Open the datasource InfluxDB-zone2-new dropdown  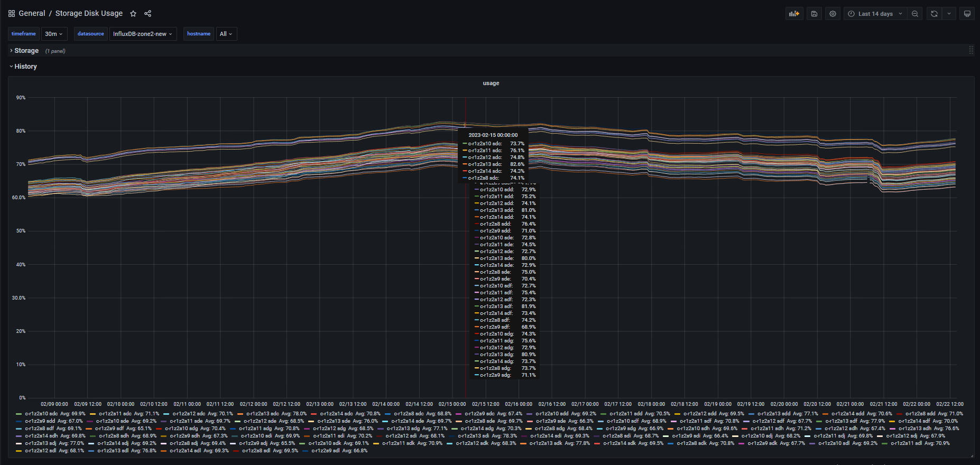tap(142, 34)
